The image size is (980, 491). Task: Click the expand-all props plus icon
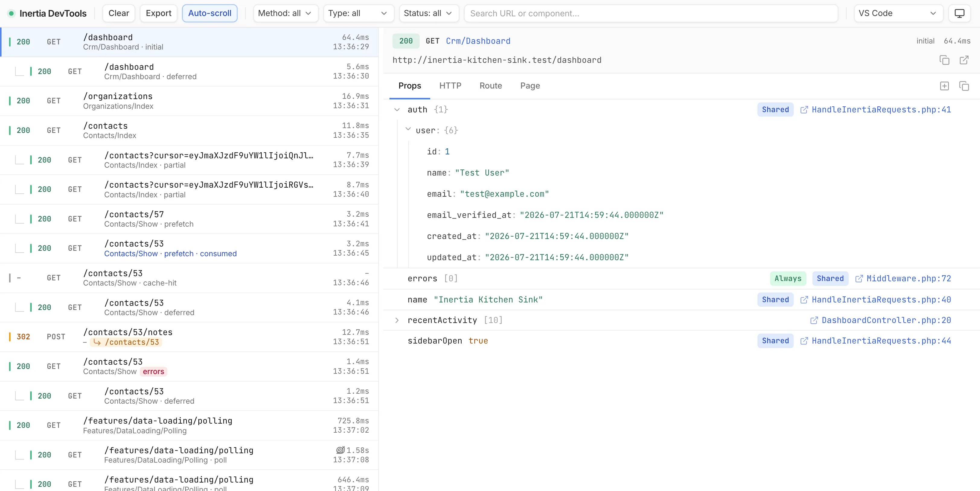point(944,86)
